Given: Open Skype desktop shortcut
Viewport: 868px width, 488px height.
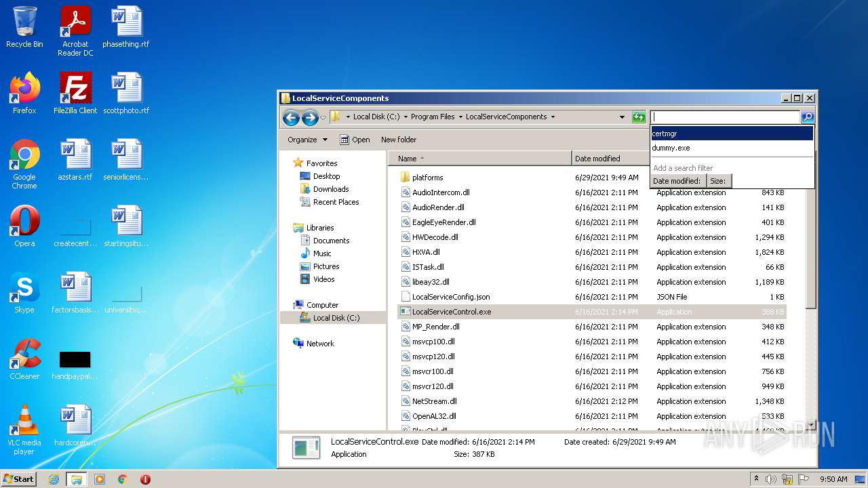Looking at the screenshot, I should 24,293.
